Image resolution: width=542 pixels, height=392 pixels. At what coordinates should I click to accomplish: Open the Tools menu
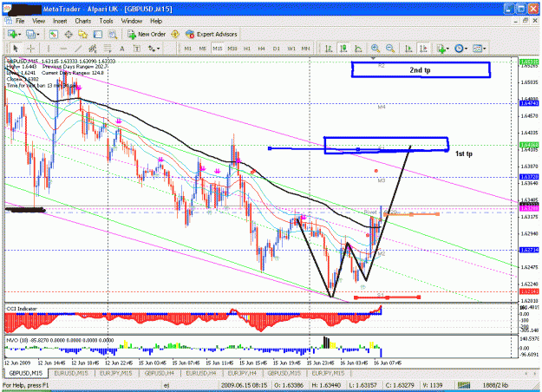(106, 21)
